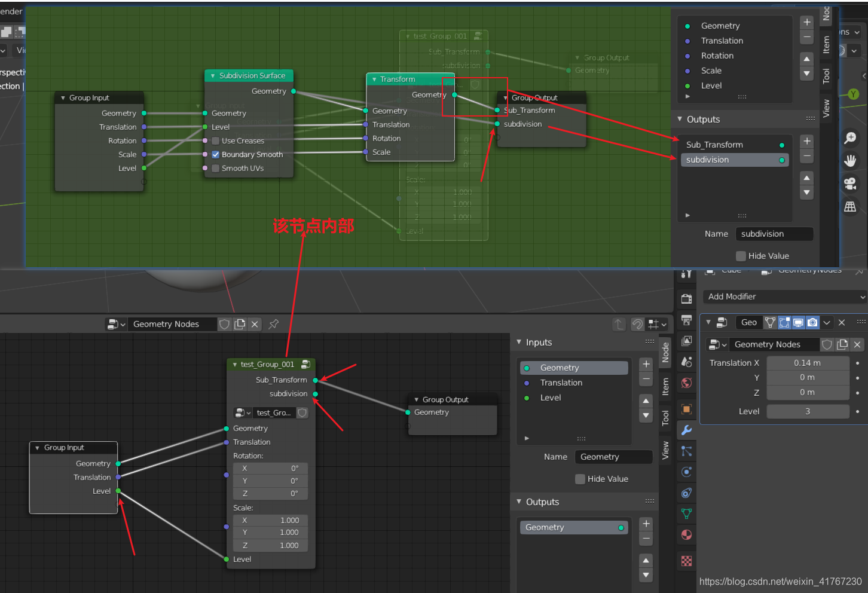Click the Geo modifier name field
The image size is (868, 593).
pyautogui.click(x=749, y=322)
